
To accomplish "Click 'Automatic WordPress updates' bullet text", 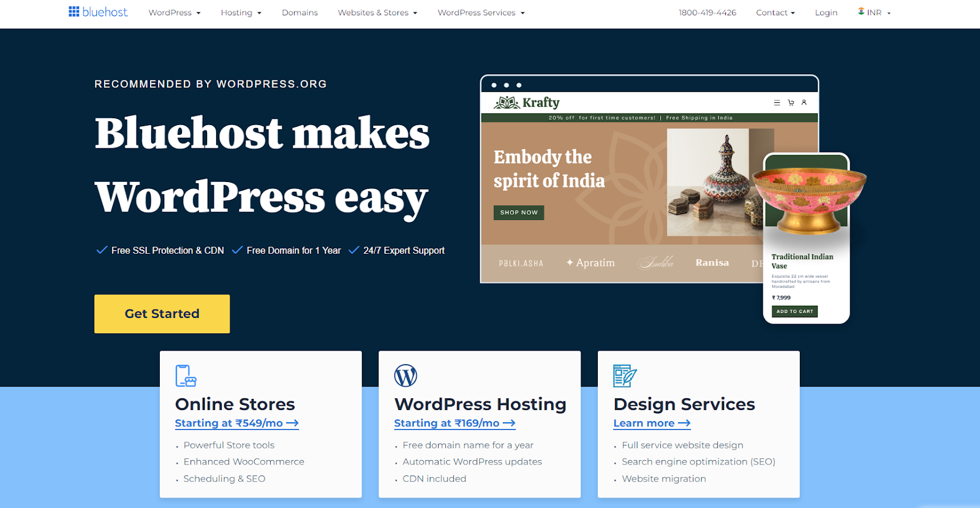I will (x=472, y=461).
